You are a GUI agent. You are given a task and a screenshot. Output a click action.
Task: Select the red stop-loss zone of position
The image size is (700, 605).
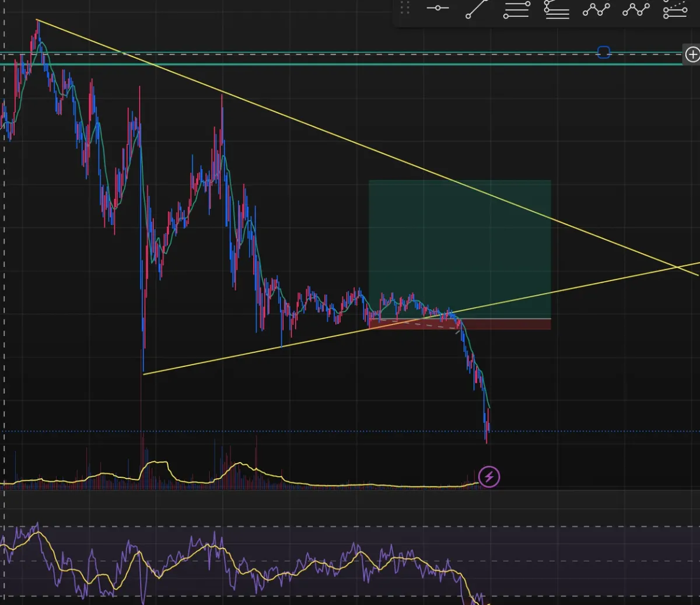(460, 324)
